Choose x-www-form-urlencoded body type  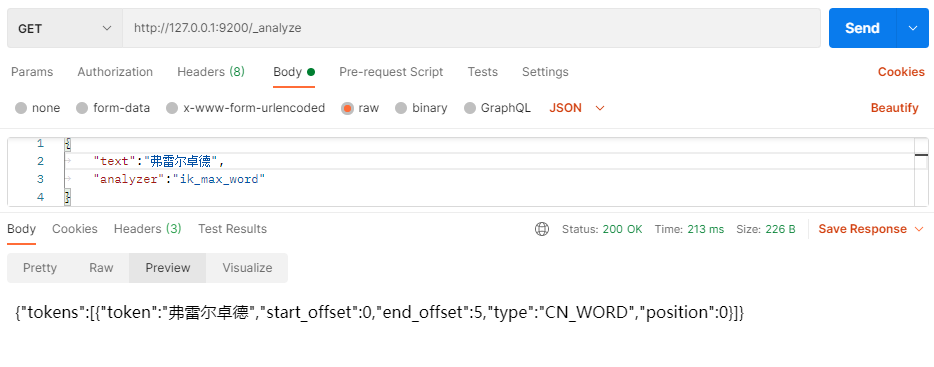[172, 108]
